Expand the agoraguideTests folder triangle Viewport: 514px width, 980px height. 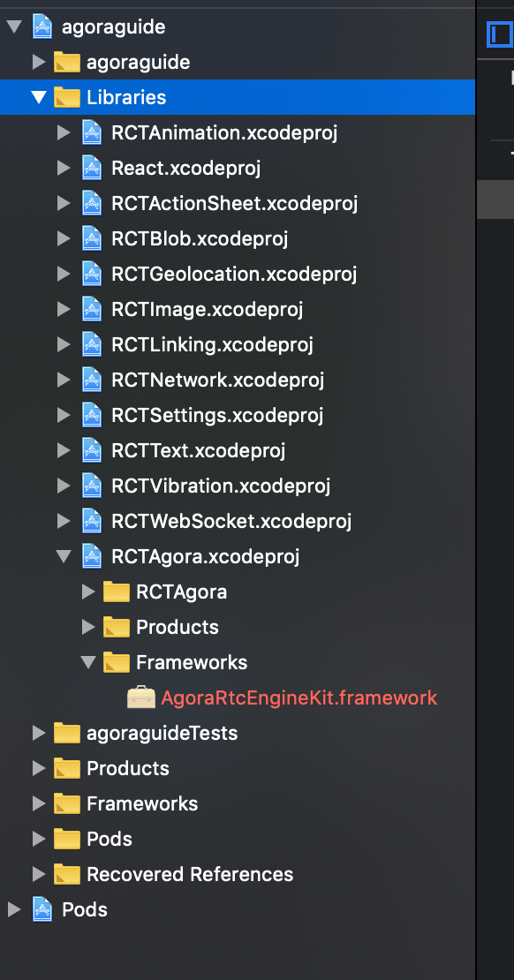[x=39, y=733]
